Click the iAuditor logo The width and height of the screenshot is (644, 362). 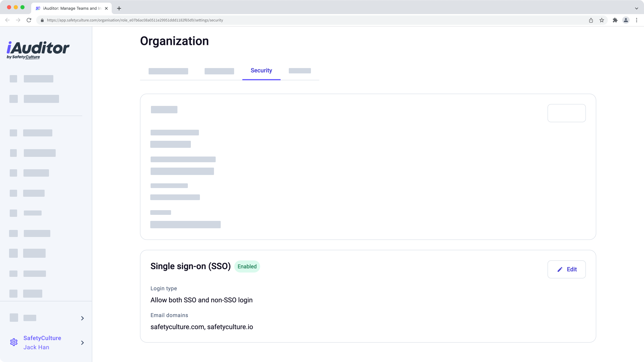[x=38, y=50]
